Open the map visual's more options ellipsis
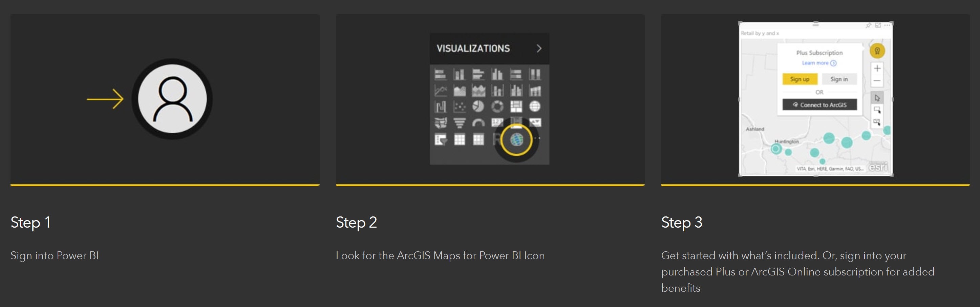 pos(887,25)
